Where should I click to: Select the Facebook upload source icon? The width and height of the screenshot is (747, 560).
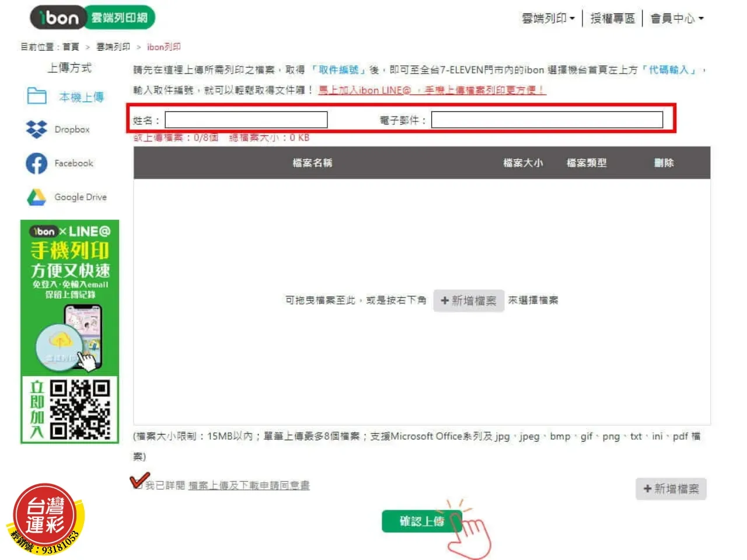36,163
